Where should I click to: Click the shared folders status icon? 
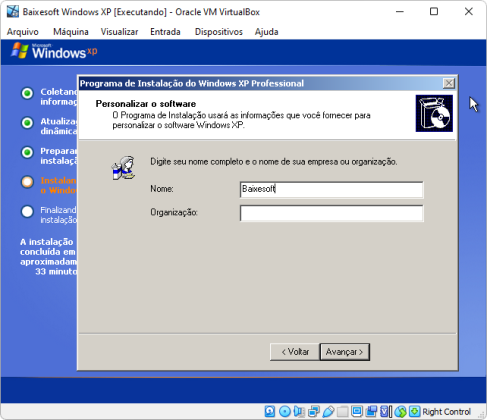(x=343, y=411)
